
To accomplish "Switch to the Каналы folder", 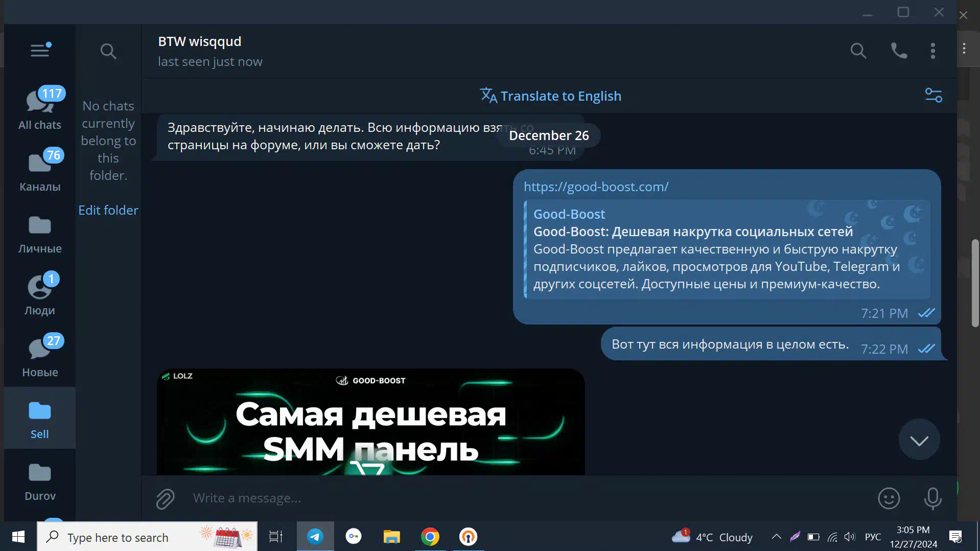I will click(40, 170).
